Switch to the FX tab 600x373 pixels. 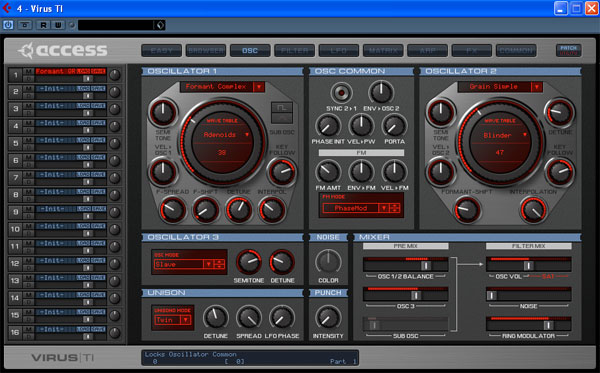click(472, 50)
